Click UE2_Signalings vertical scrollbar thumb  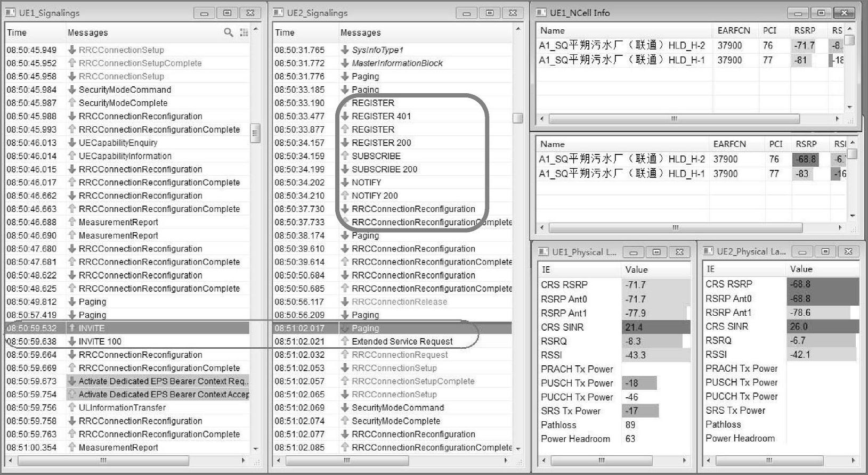coord(518,118)
